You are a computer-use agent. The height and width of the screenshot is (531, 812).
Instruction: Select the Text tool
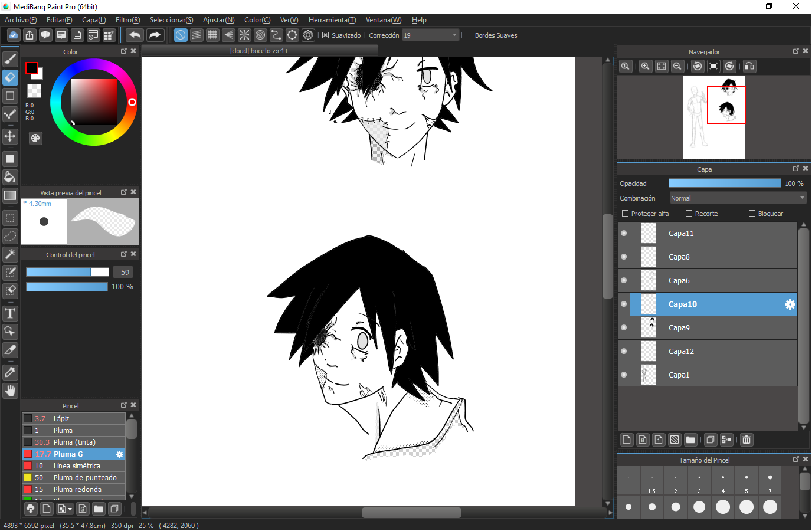click(10, 313)
